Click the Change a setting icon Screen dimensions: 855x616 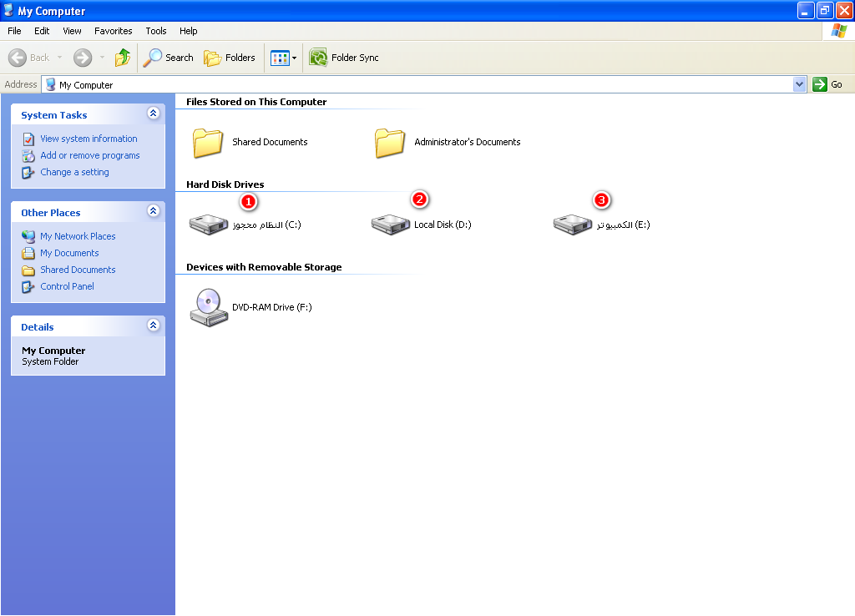(28, 173)
